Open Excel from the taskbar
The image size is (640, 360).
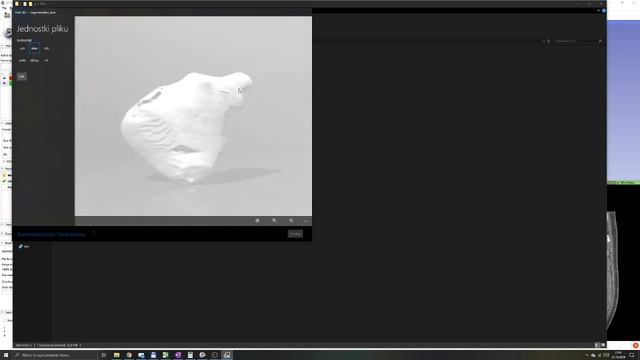[166, 355]
